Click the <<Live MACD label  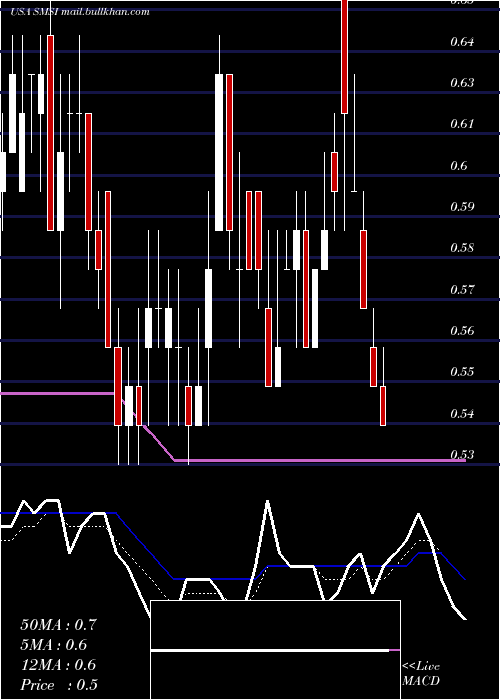[x=421, y=674]
